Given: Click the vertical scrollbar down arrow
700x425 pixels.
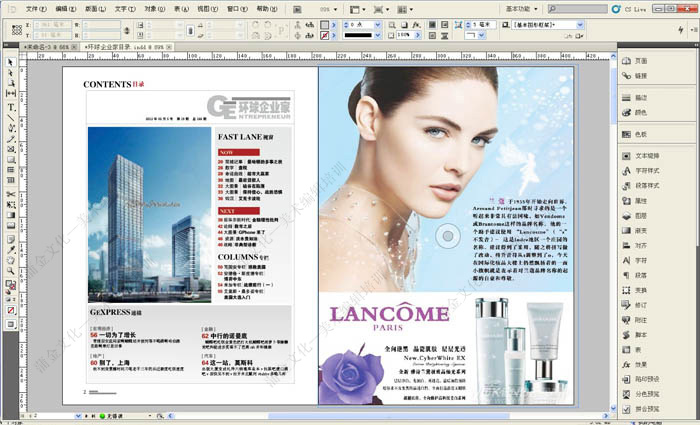Looking at the screenshot, I should [613, 408].
